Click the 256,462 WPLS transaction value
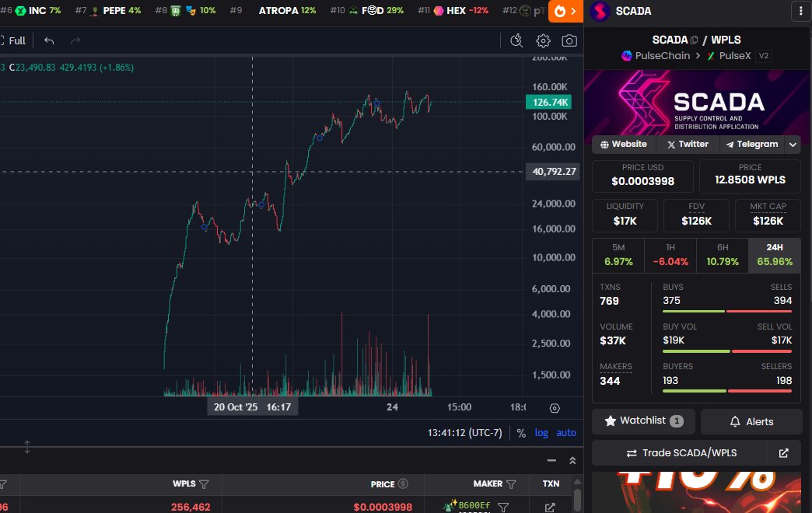Viewport: 812px width, 513px height. (x=191, y=508)
